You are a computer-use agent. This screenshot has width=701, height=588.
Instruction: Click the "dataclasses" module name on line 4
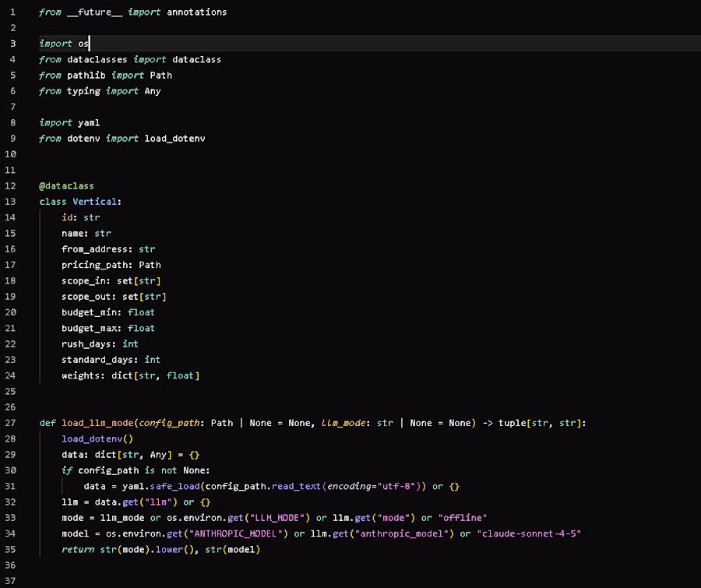(x=97, y=59)
